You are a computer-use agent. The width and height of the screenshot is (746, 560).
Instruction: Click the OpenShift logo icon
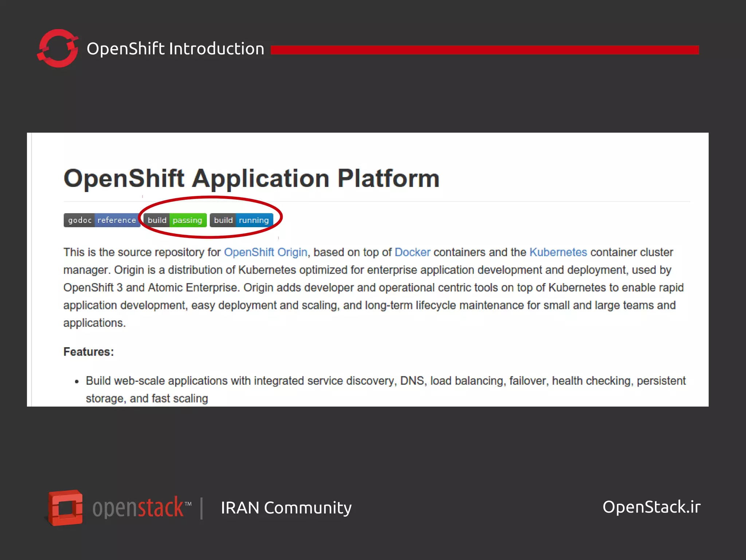tap(58, 48)
